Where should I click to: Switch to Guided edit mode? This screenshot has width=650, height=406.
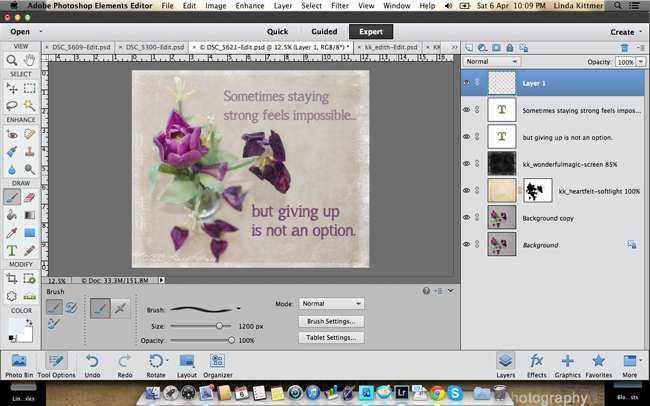coord(324,32)
